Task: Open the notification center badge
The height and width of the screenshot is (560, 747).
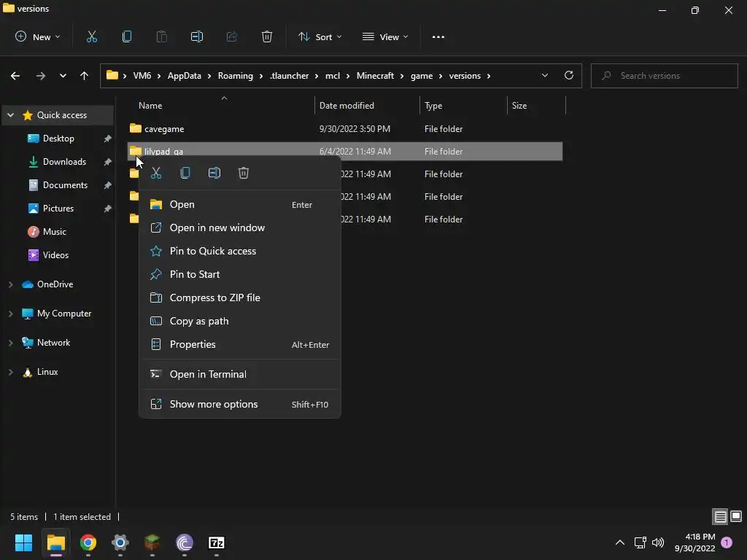Action: coord(727,542)
